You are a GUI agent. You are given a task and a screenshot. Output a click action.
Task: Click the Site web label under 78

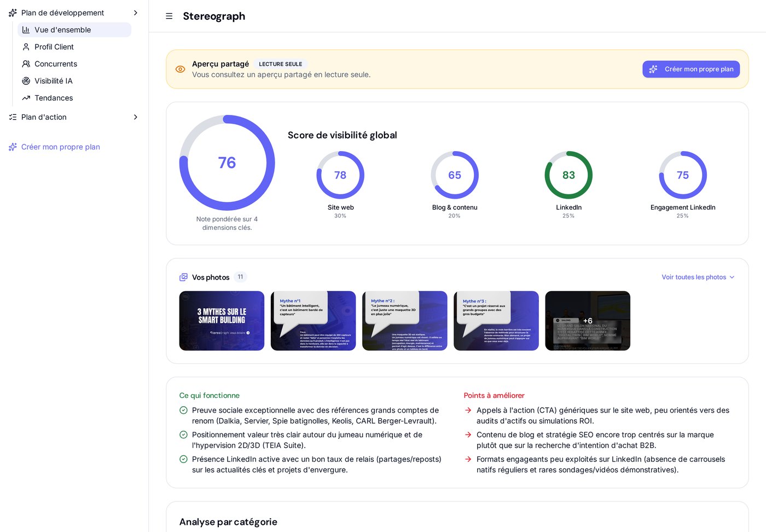pos(340,207)
